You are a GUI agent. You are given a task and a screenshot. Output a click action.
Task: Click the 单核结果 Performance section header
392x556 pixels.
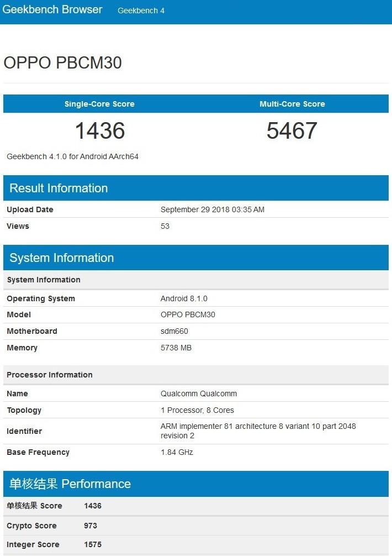click(x=196, y=484)
